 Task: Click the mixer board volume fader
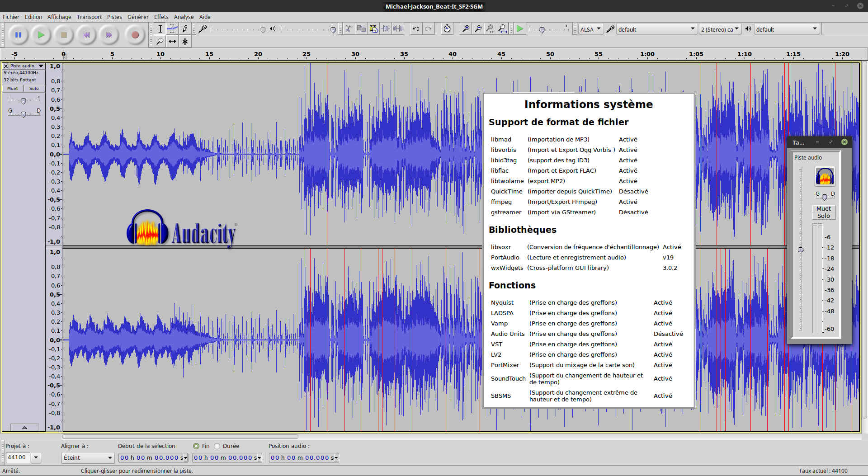pos(801,250)
